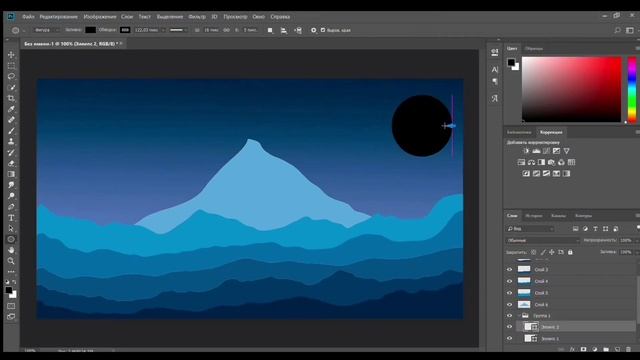Add a Brightness/Contrast adjustment

coord(526,151)
